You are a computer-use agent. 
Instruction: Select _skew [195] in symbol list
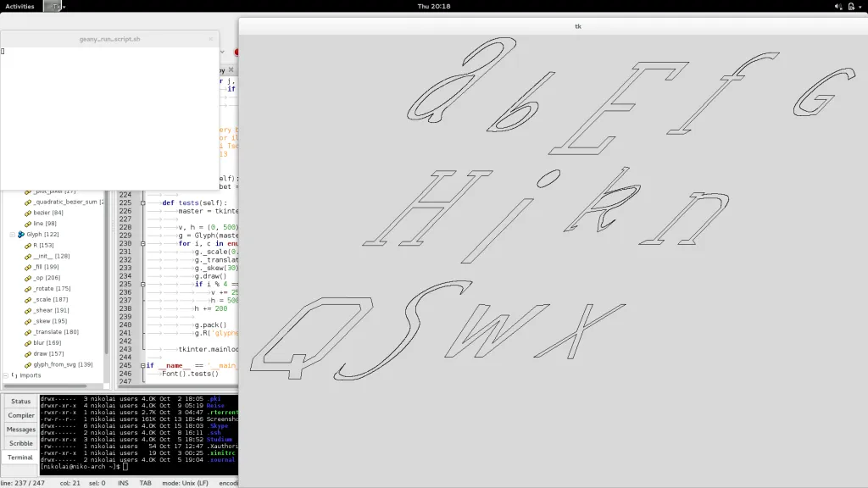tap(50, 321)
